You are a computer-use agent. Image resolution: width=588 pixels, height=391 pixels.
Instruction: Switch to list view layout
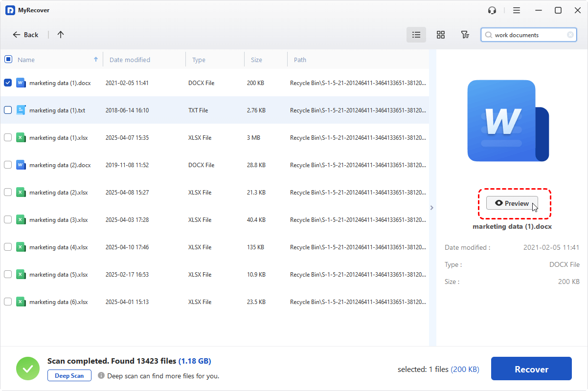click(416, 35)
